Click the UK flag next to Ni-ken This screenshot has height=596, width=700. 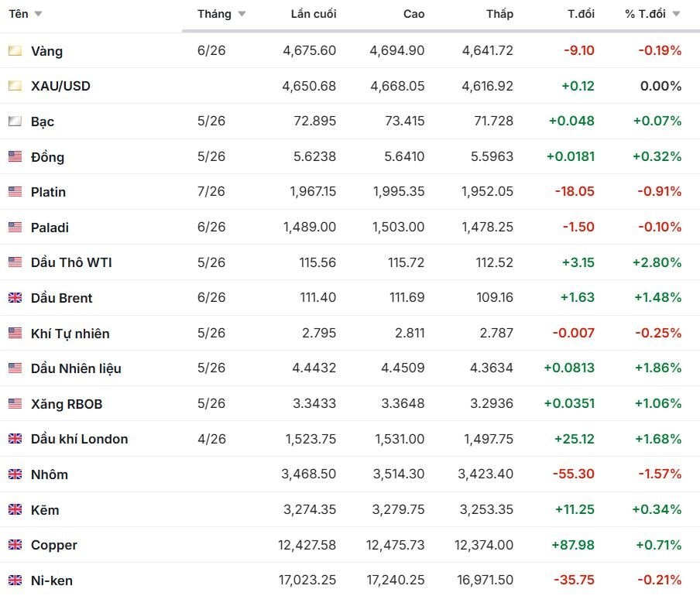click(x=15, y=581)
